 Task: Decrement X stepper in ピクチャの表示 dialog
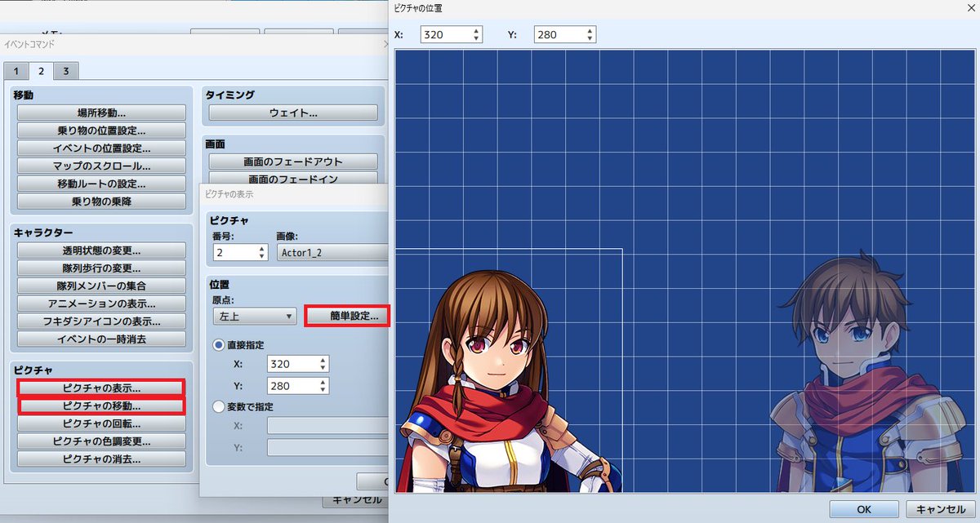point(323,368)
